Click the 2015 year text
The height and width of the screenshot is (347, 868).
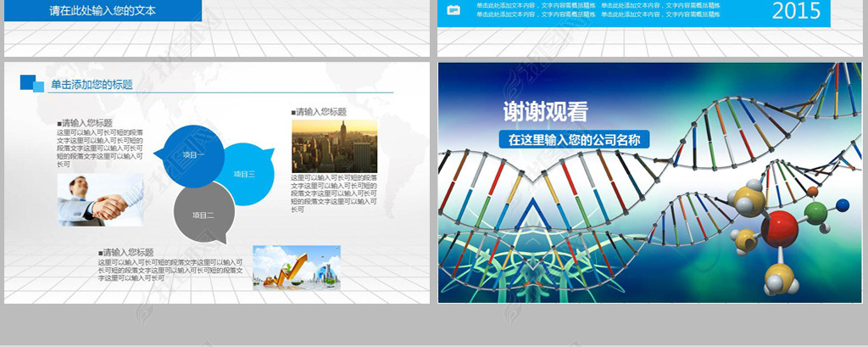796,11
